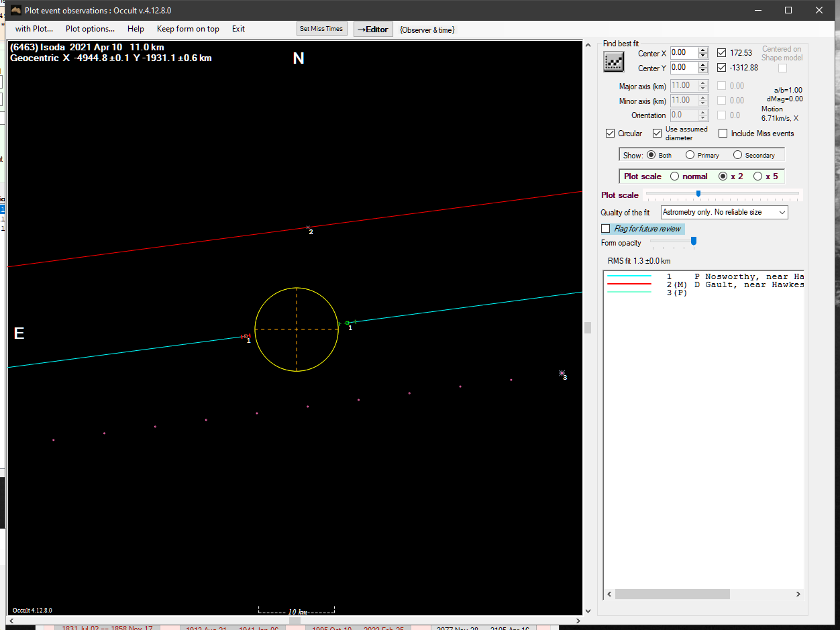
Task: Click the '10 km' scale bar
Action: coord(297,611)
